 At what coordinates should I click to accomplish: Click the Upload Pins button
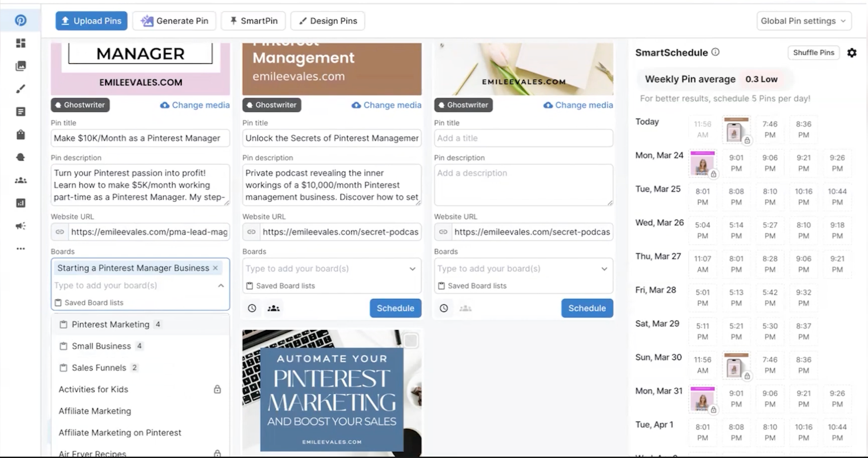click(92, 21)
